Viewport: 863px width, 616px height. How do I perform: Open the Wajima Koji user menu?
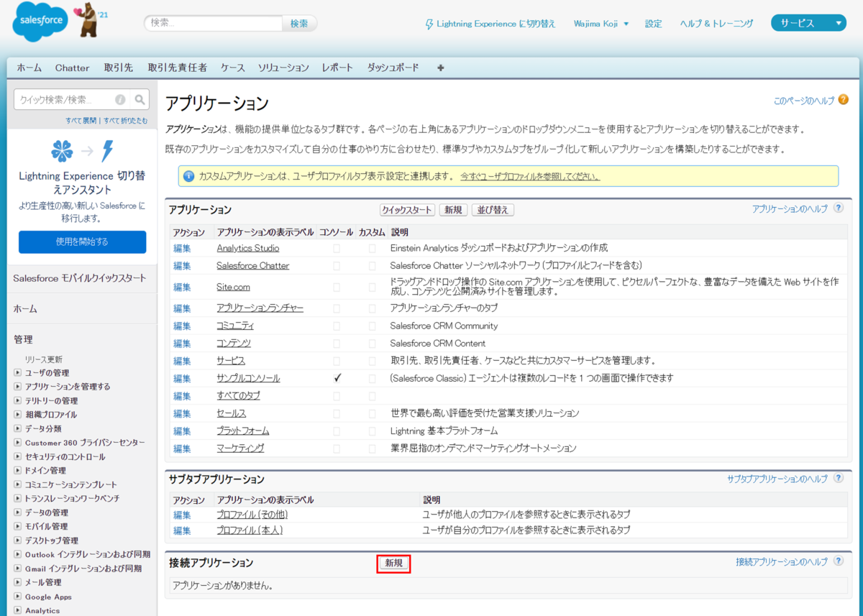coord(601,24)
